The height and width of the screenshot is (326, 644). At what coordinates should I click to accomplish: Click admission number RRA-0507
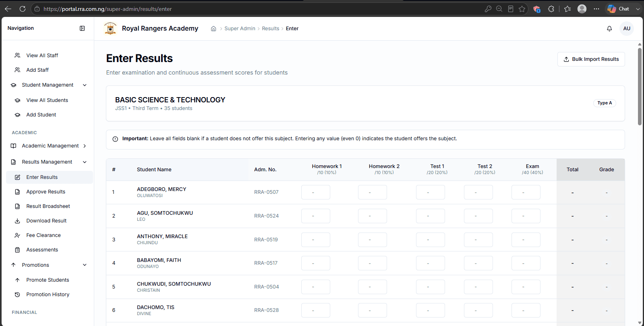(x=266, y=192)
